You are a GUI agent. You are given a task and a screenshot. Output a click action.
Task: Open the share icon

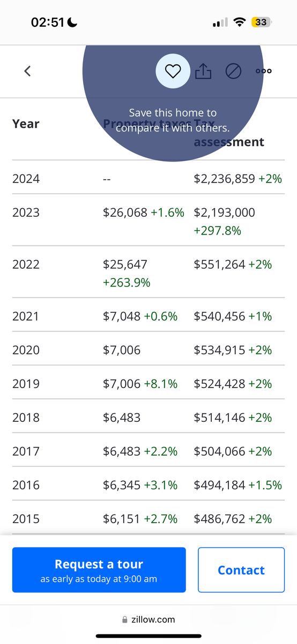coord(203,71)
